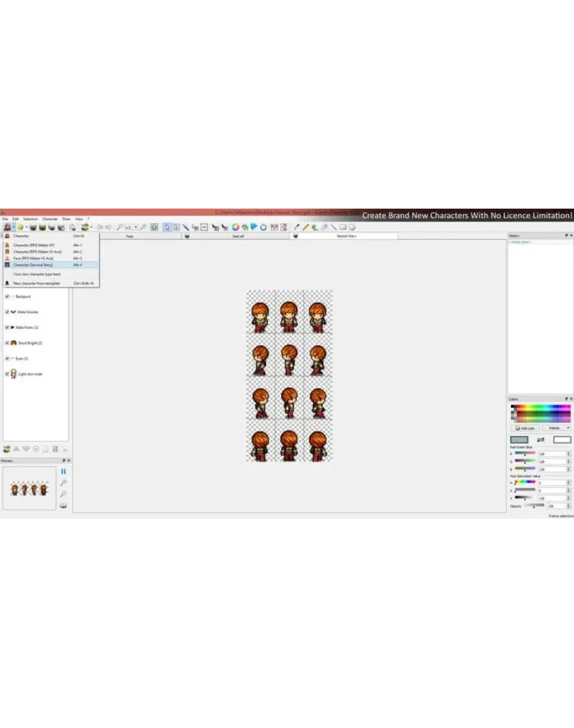Click the arrow selection cursor tool
The image size is (574, 728).
[167, 227]
